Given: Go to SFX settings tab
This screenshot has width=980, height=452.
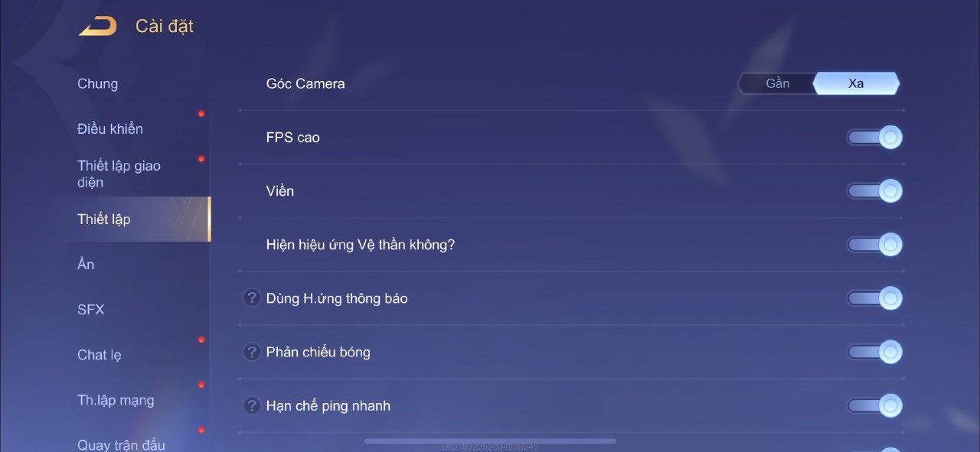Looking at the screenshot, I should (90, 309).
